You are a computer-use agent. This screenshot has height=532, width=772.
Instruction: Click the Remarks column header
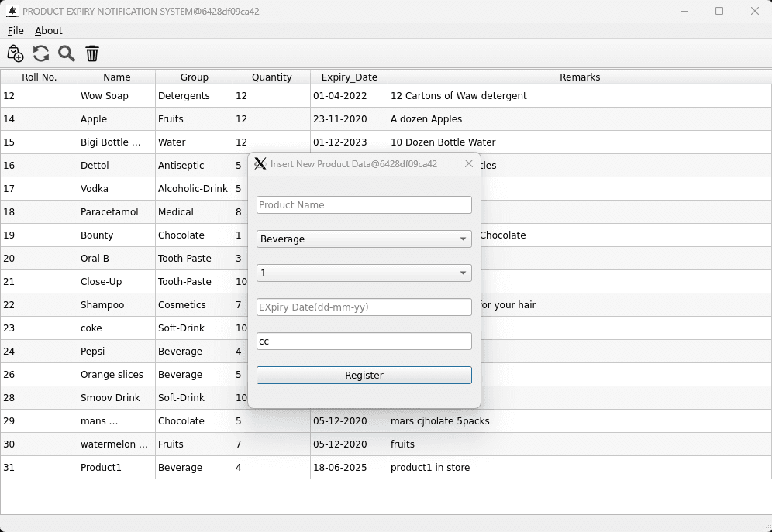[580, 77]
